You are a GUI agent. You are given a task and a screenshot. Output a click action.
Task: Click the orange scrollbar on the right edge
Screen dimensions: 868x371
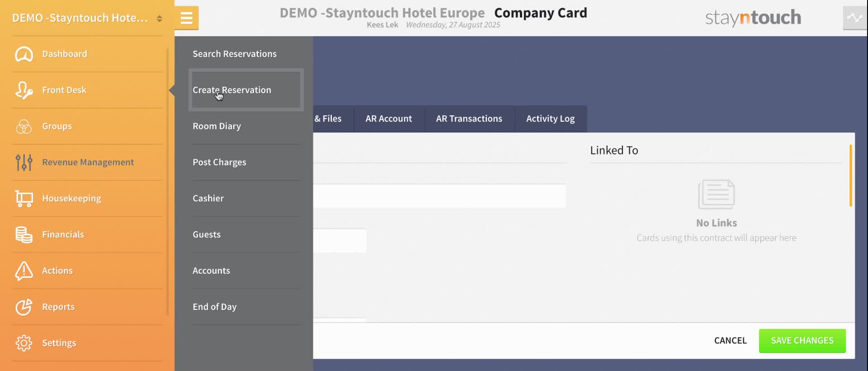pyautogui.click(x=851, y=176)
